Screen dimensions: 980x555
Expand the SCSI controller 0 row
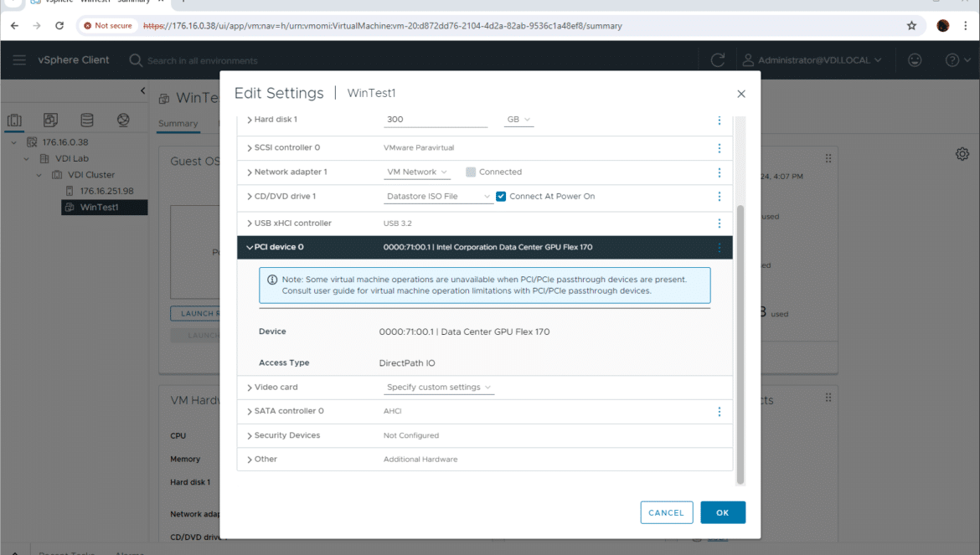coord(250,148)
